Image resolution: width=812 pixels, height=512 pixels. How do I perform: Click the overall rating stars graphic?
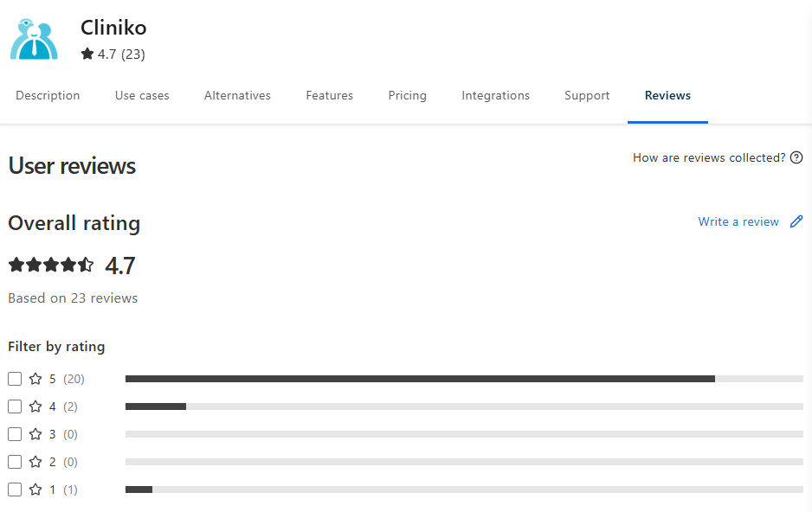pyautogui.click(x=51, y=265)
